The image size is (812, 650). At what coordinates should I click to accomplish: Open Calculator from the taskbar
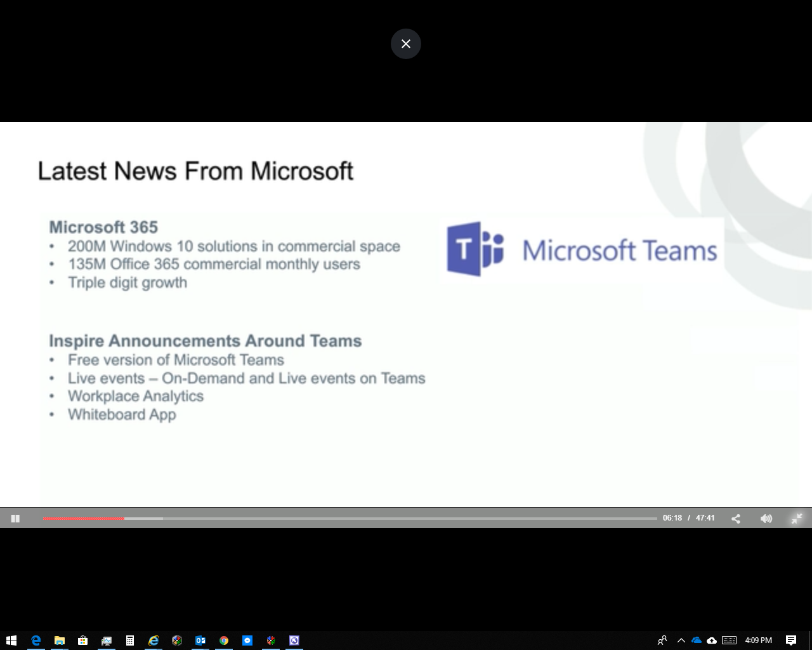coord(130,640)
